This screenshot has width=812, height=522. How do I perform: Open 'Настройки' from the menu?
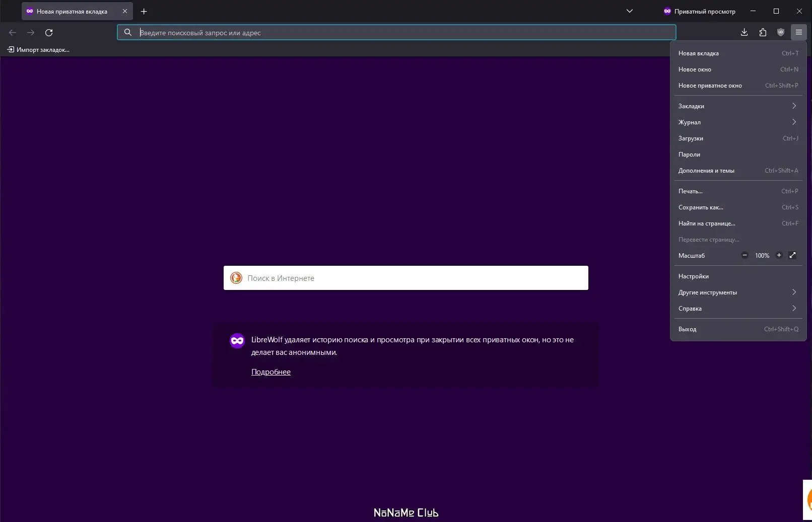[x=738, y=276]
